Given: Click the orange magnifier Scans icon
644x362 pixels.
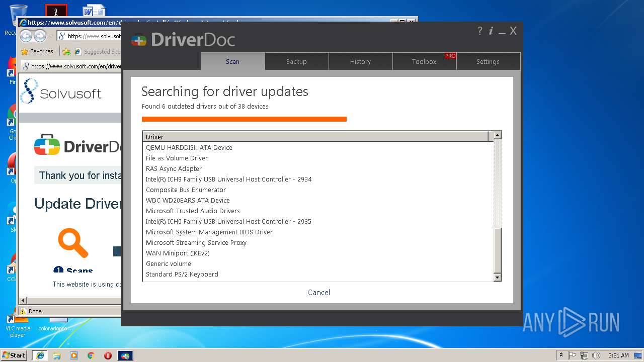Looking at the screenshot, I should pyautogui.click(x=73, y=243).
